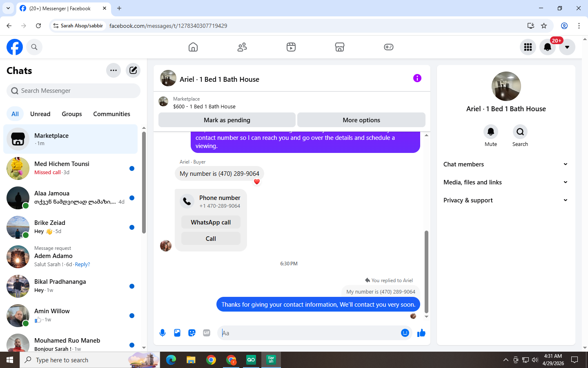The width and height of the screenshot is (588, 368).
Task: Open Microsoft Edge from taskbar
Action: [x=171, y=360]
